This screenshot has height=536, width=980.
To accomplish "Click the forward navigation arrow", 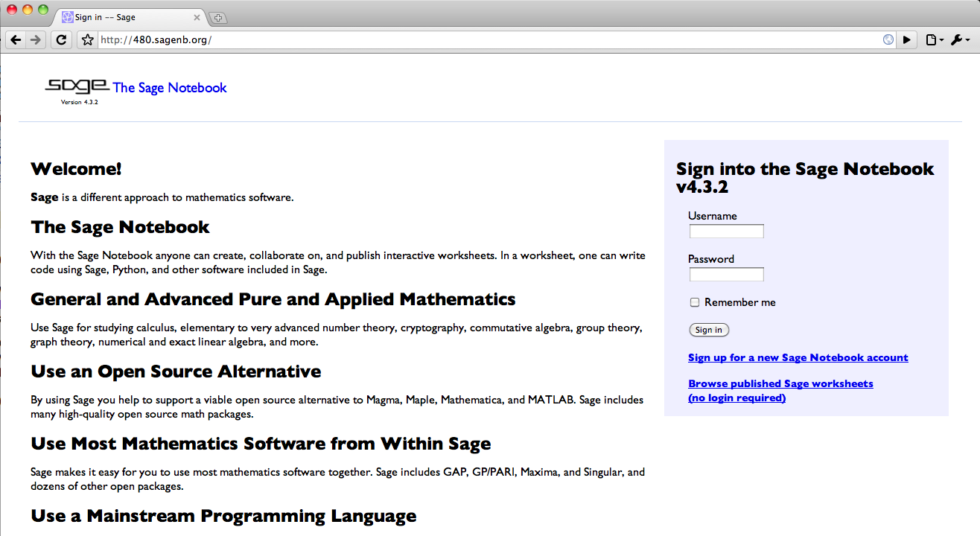I will tap(35, 40).
